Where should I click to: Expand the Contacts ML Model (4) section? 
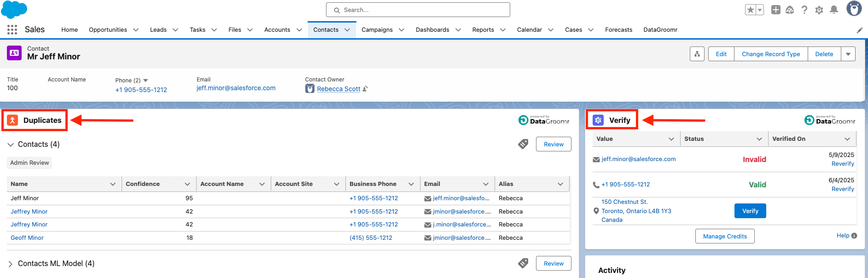(11, 264)
